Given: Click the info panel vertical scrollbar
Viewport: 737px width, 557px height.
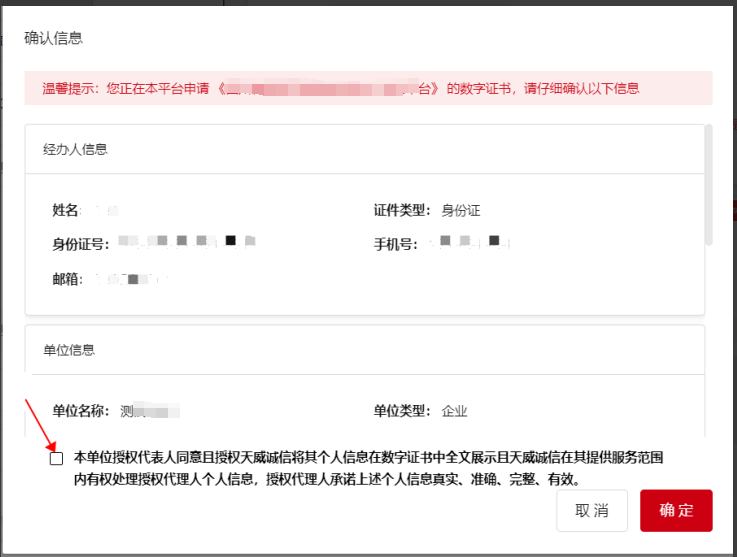Looking at the screenshot, I should click(x=709, y=185).
